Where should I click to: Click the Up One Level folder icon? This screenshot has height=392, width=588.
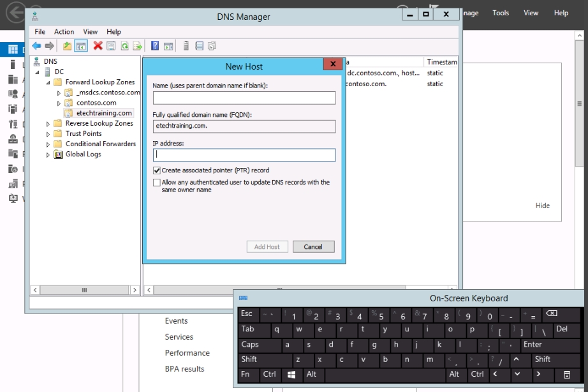67,46
